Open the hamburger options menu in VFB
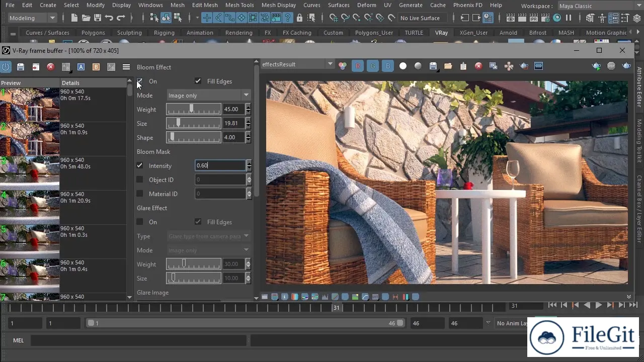The height and width of the screenshot is (362, 644). coord(126,67)
